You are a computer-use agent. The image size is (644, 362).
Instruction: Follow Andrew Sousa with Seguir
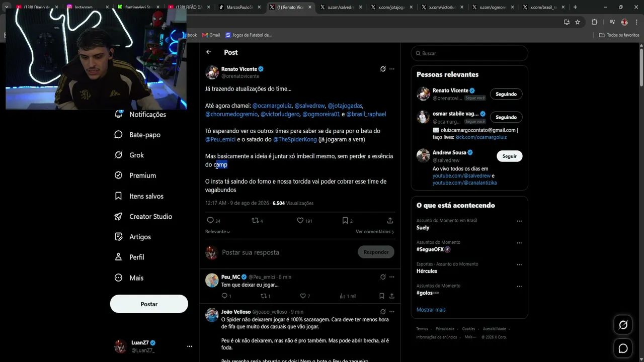(x=510, y=156)
